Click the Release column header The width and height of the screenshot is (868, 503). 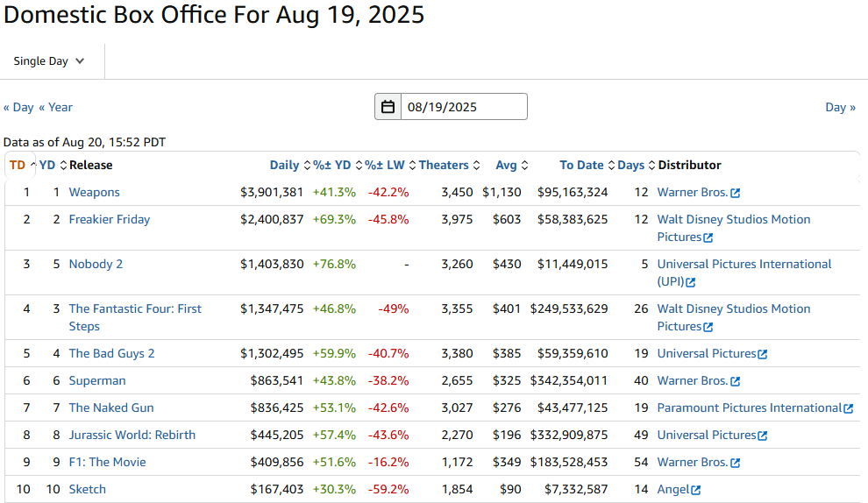click(91, 165)
